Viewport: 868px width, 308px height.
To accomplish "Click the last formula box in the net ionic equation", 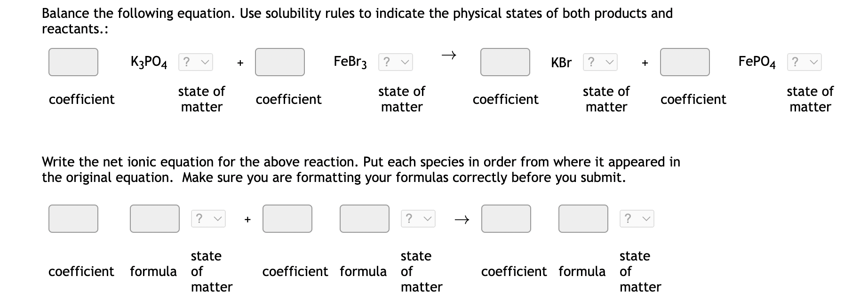I will (x=583, y=218).
